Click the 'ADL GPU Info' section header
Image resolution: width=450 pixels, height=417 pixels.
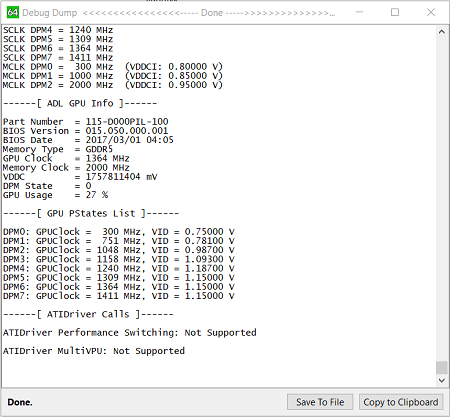click(80, 103)
